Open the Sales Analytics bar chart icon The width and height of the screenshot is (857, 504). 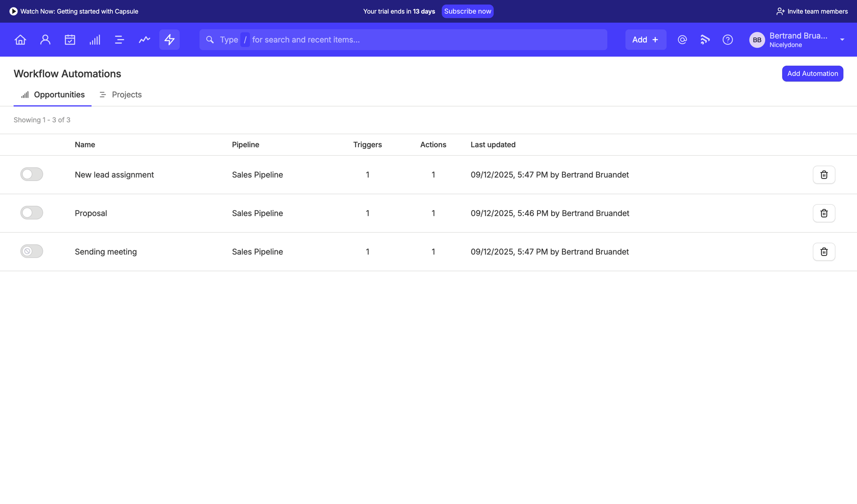point(95,40)
